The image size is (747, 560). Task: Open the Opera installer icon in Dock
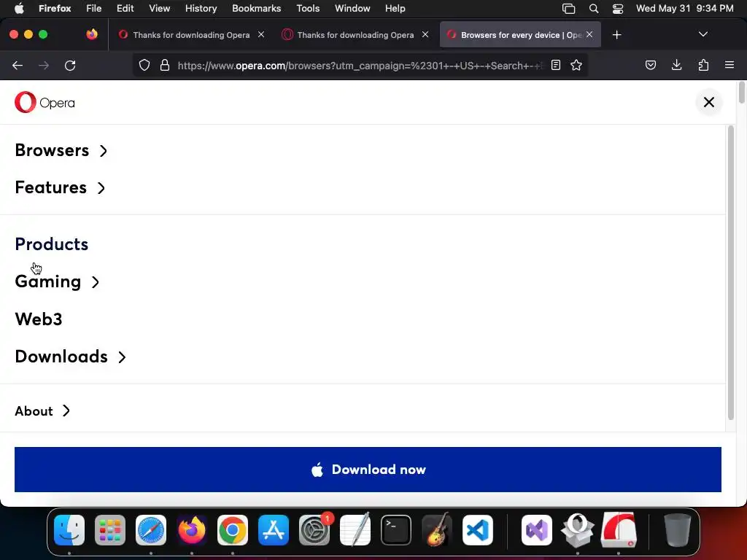click(x=578, y=530)
